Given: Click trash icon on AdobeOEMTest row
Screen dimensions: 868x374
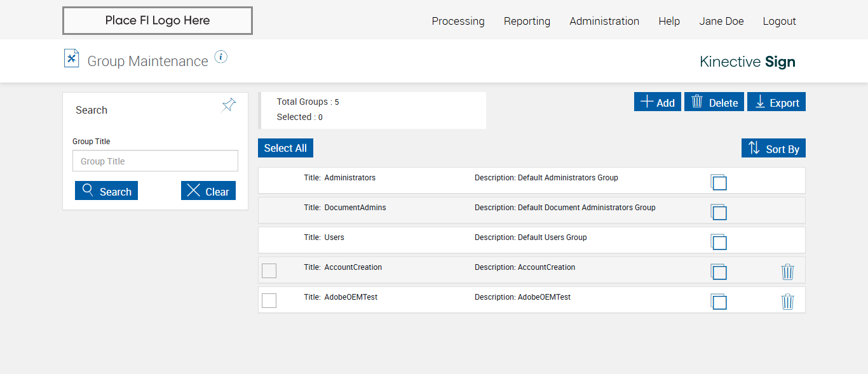Looking at the screenshot, I should point(787,302).
